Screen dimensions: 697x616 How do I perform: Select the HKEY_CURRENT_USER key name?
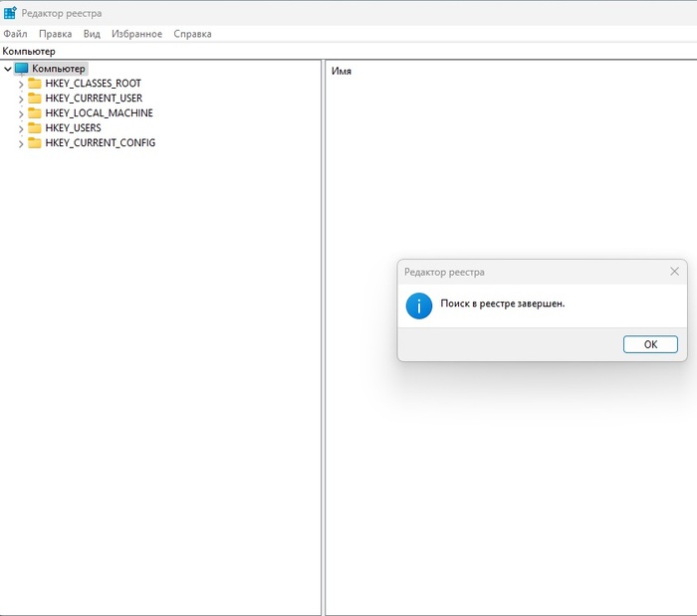pos(94,98)
